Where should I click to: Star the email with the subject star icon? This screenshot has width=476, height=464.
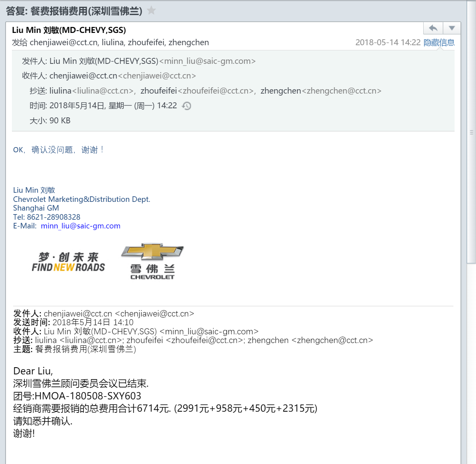(x=151, y=10)
